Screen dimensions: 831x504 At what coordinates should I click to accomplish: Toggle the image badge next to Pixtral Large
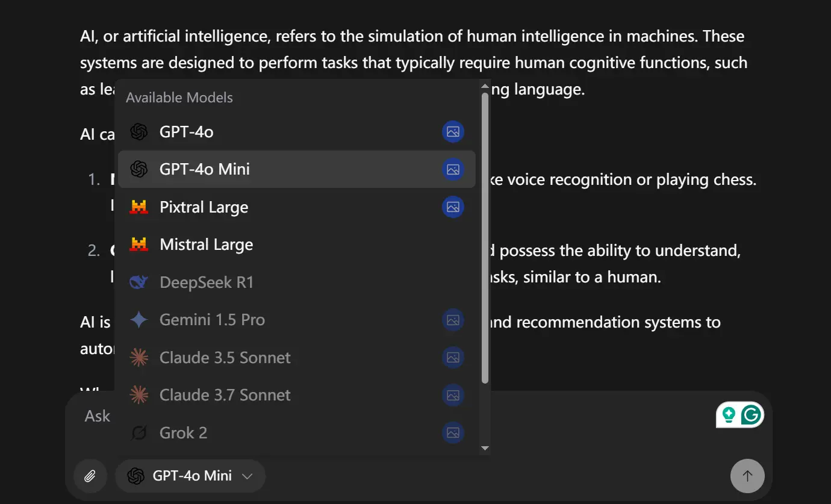[453, 207]
